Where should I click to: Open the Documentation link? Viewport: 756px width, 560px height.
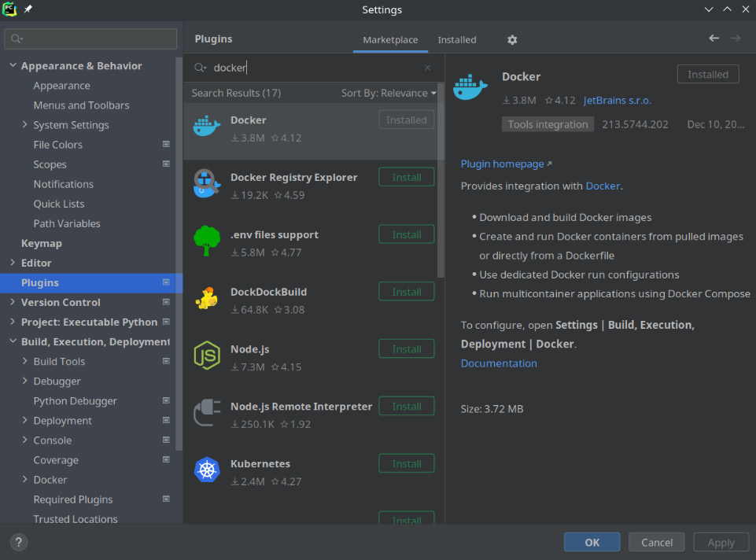click(499, 363)
